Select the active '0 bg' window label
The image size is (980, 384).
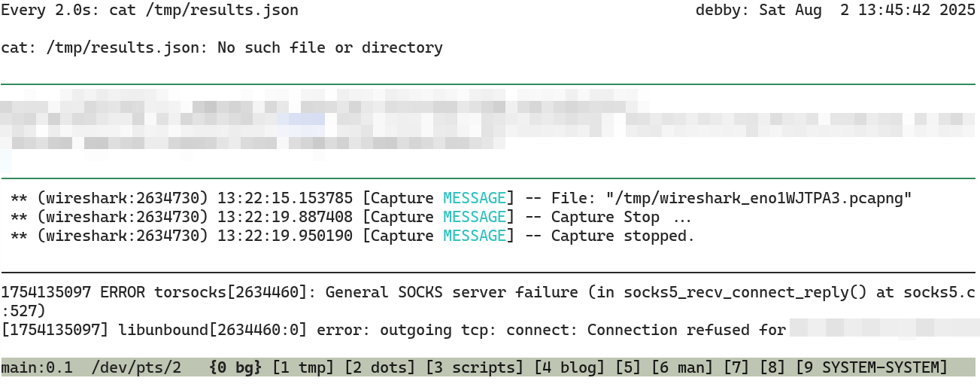(x=236, y=367)
